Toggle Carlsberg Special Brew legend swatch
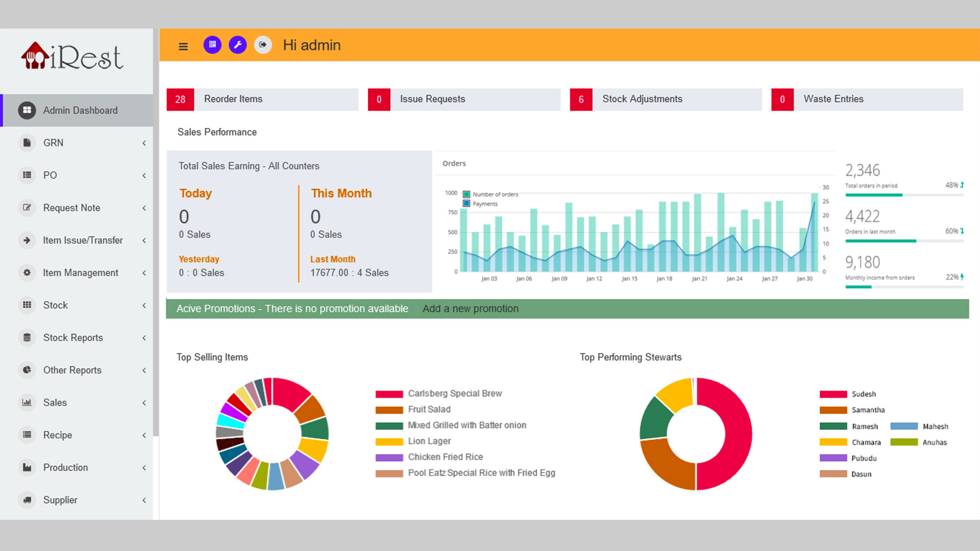 (x=389, y=394)
